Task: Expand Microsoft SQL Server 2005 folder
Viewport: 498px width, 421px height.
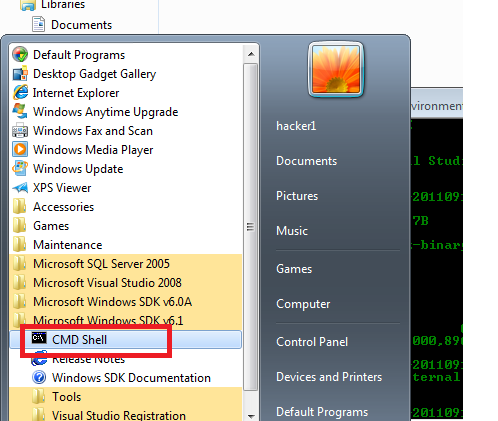Action: click(x=126, y=264)
